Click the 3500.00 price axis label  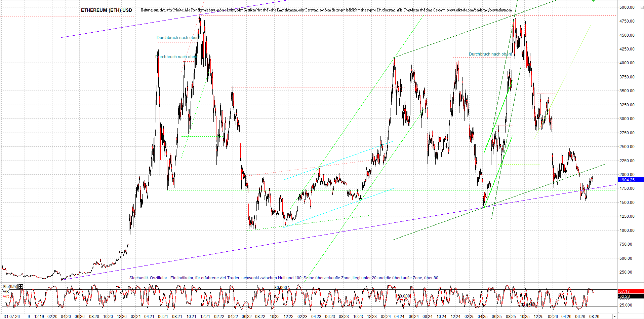point(627,91)
